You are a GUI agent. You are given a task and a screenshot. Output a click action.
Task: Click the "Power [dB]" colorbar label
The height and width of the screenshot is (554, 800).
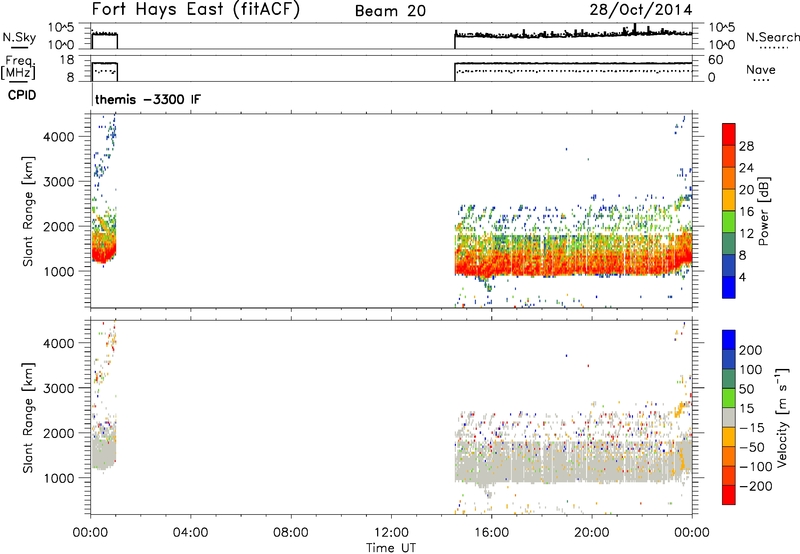pos(763,211)
